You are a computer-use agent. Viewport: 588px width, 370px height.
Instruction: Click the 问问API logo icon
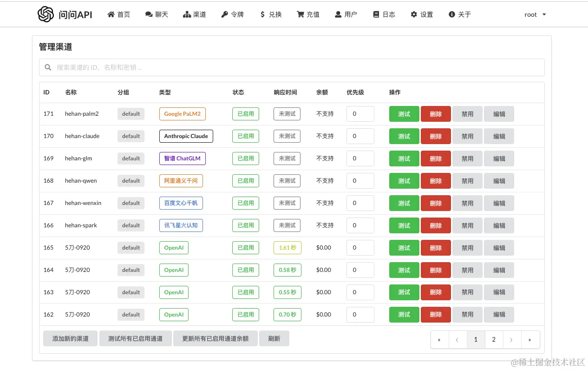tap(46, 14)
